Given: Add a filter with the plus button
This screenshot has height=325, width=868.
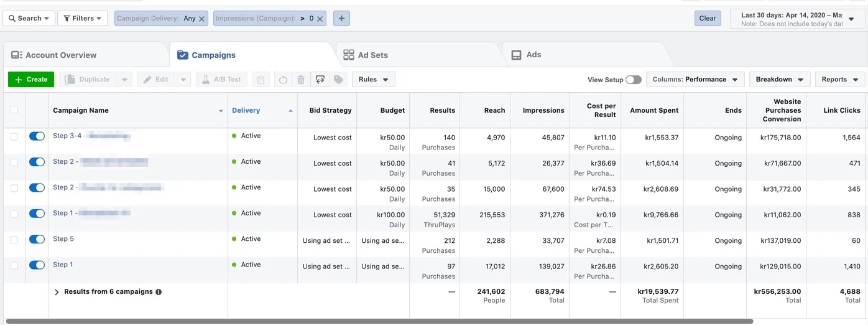Looking at the screenshot, I should click(x=341, y=19).
